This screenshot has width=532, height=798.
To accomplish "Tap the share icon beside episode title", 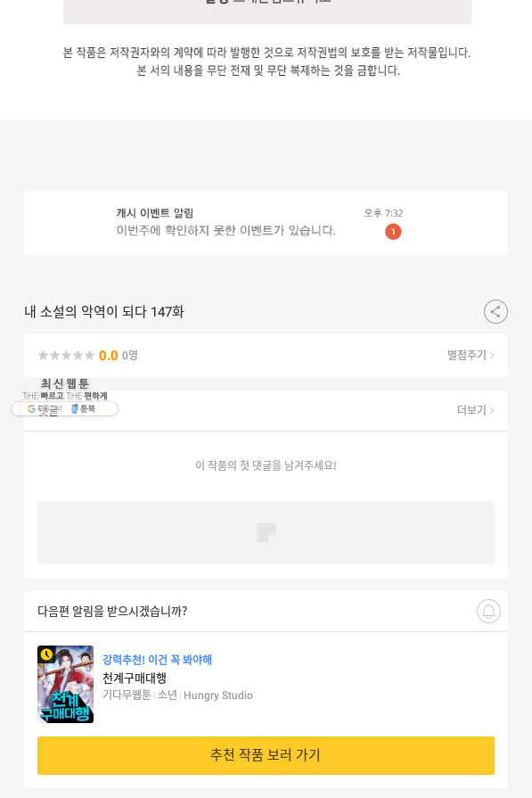I will (x=495, y=311).
